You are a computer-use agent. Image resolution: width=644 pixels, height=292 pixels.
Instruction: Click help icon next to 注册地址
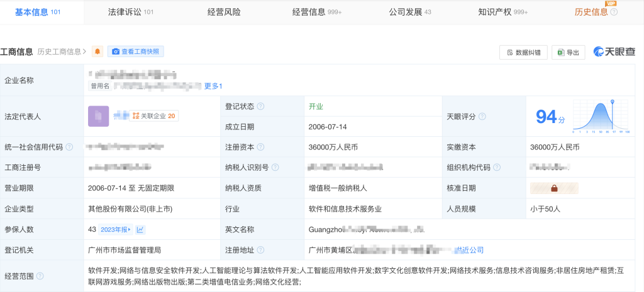pos(260,250)
